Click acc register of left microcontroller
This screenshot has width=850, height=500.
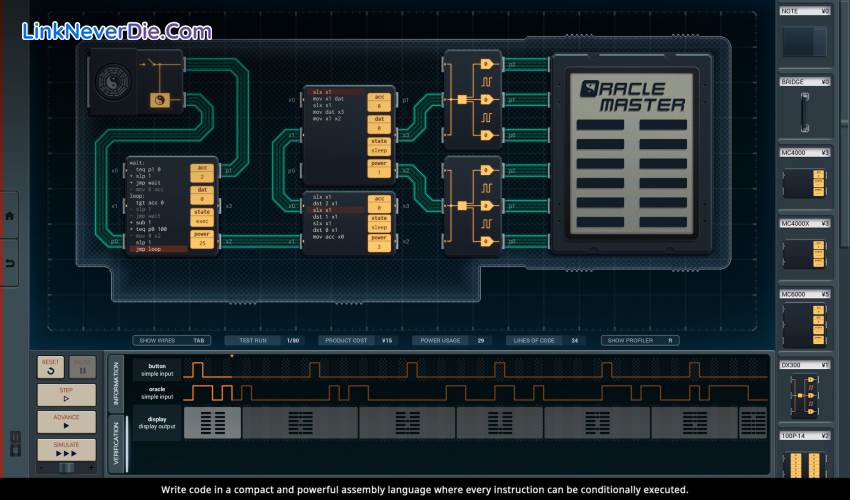click(x=202, y=172)
